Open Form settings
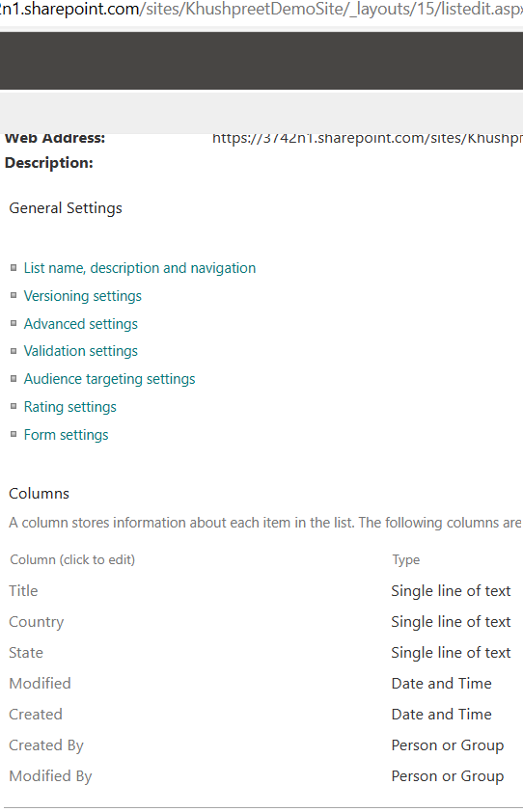This screenshot has height=812, width=523. pos(66,435)
